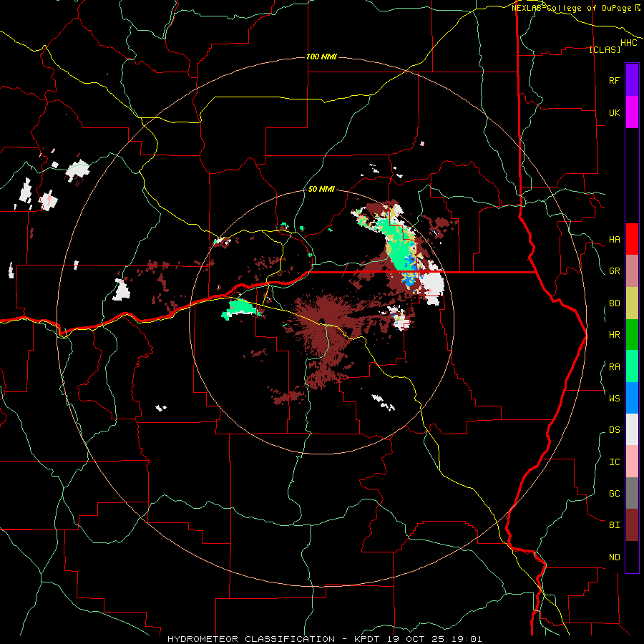
Task: Select the GR legend label
Action: point(614,271)
